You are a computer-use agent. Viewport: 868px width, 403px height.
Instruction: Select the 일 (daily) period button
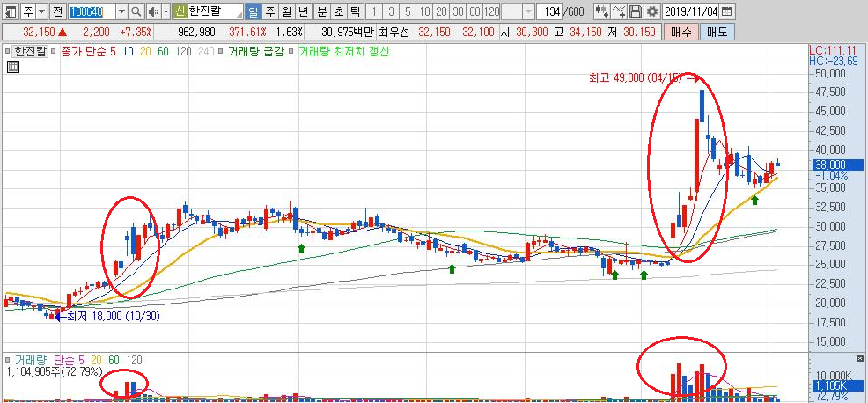pos(253,11)
